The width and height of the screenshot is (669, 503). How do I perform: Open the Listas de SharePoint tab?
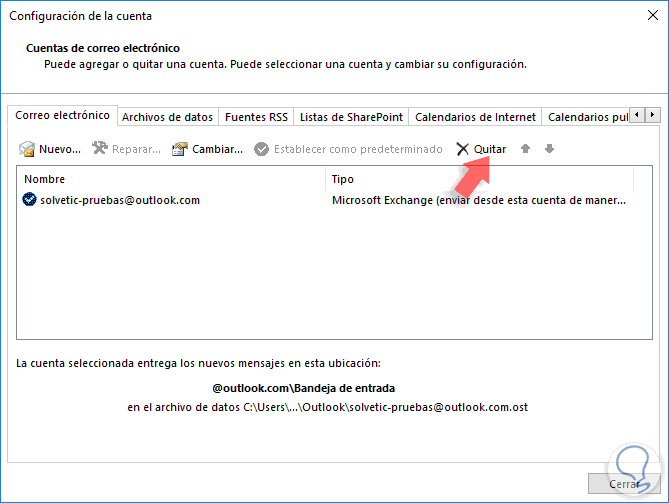[351, 117]
